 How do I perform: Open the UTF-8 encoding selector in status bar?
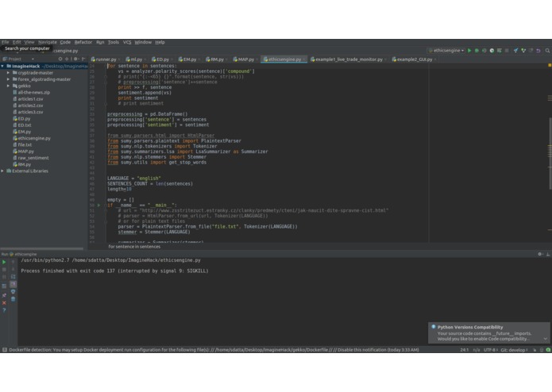click(490, 350)
